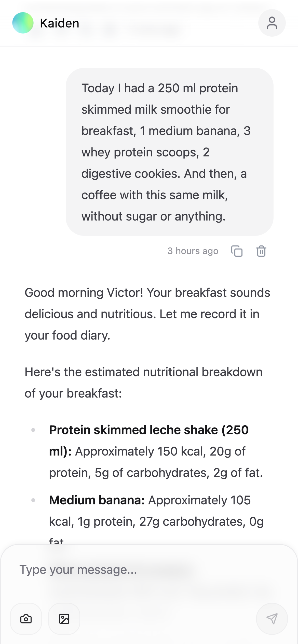Click the bullet dot before Medium banana
The width and height of the screenshot is (298, 644).
33,500
